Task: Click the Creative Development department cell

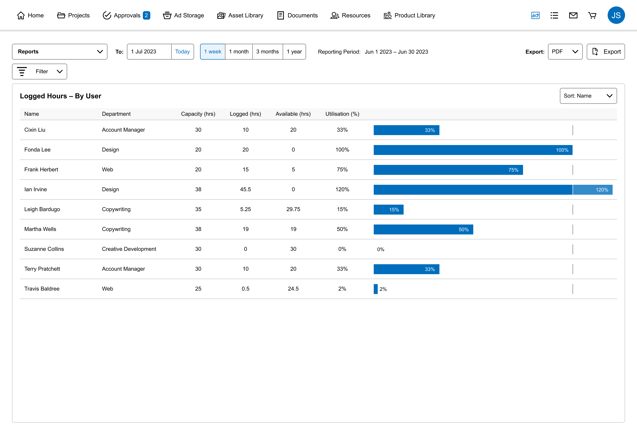Action: (129, 249)
